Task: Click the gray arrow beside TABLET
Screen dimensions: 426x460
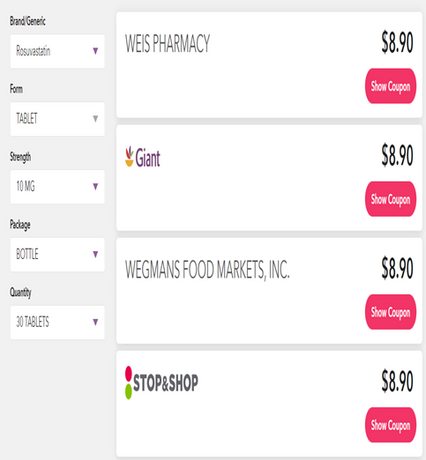Action: 95,119
